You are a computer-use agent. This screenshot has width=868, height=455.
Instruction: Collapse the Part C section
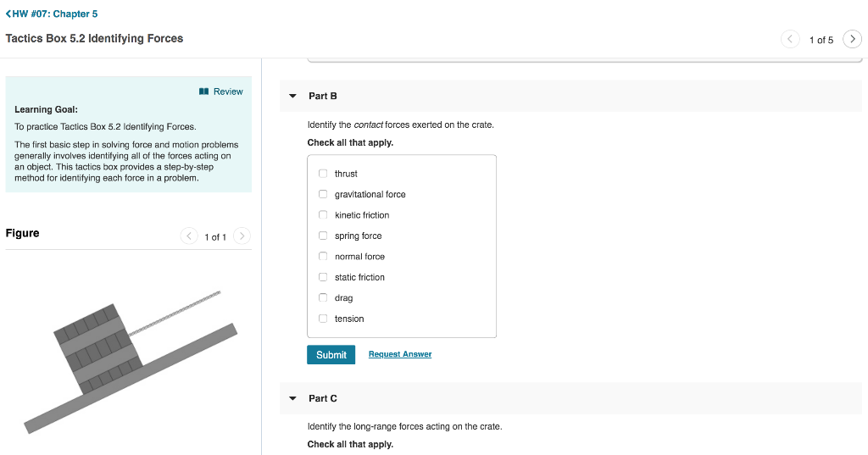click(292, 398)
